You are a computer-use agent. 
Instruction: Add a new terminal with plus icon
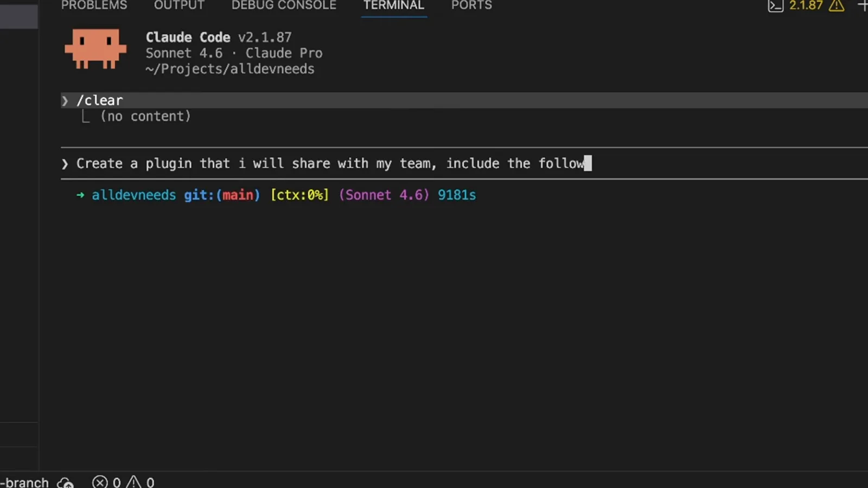(x=863, y=5)
